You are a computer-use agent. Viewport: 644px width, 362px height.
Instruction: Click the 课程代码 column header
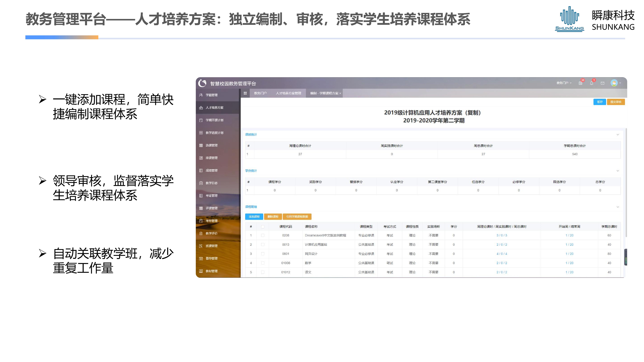tap(286, 227)
